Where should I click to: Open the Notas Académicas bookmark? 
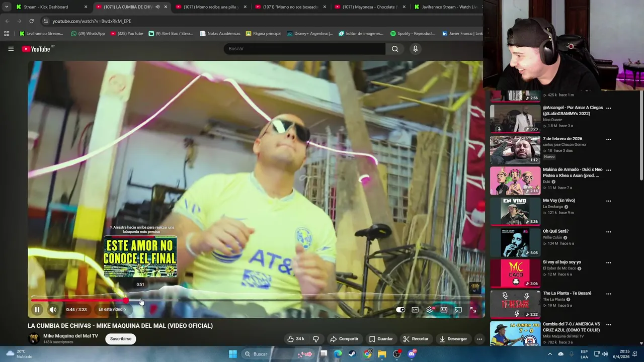coord(220,34)
